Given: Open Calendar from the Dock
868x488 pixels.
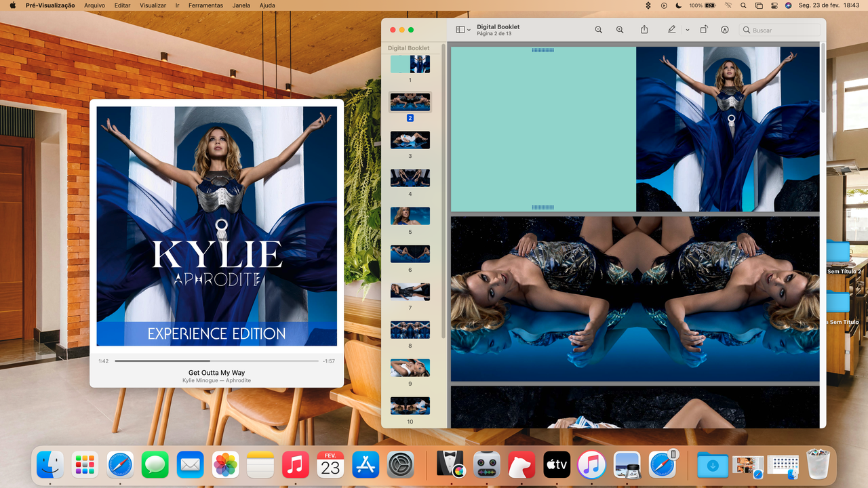Looking at the screenshot, I should coord(330,465).
